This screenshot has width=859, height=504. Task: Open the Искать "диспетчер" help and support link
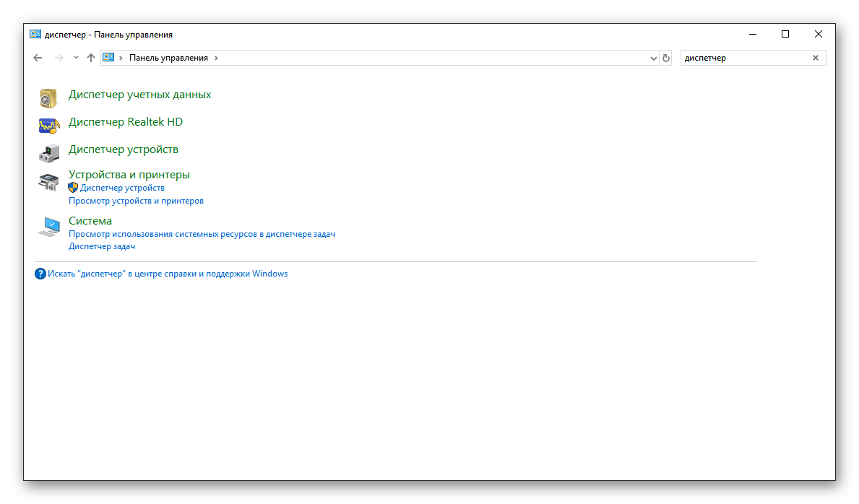[168, 274]
